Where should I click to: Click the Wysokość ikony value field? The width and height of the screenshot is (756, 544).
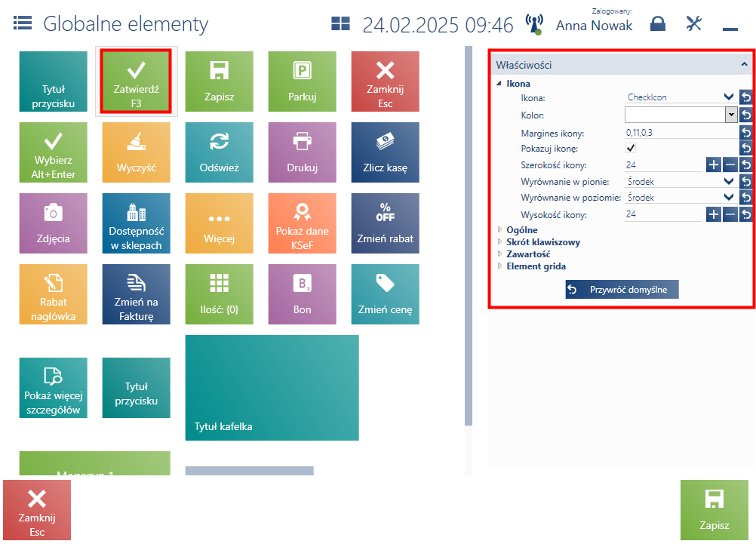point(663,214)
